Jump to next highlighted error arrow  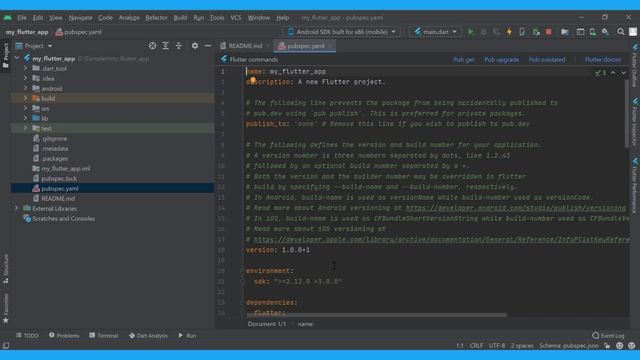[x=623, y=73]
